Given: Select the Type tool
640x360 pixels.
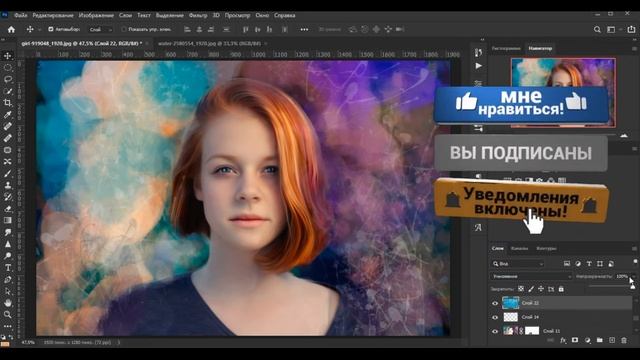Looking at the screenshot, I should pyautogui.click(x=8, y=268).
